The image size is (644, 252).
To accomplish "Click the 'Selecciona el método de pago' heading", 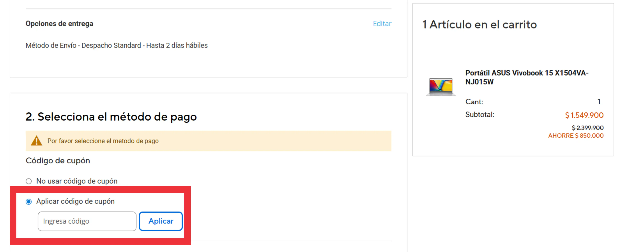I will (111, 117).
